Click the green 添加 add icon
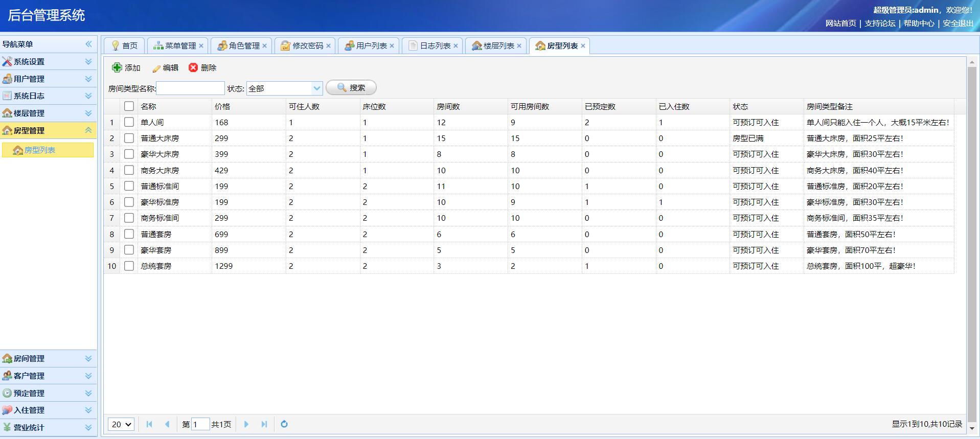Viewport: 980px width, 439px height. pos(117,67)
